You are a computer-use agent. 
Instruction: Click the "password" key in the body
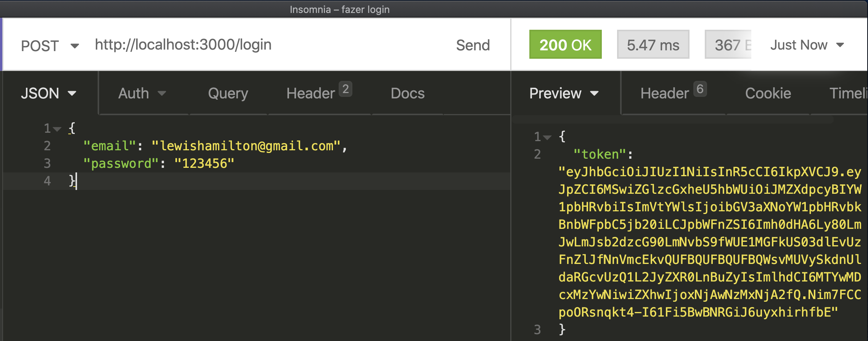pyautogui.click(x=121, y=163)
